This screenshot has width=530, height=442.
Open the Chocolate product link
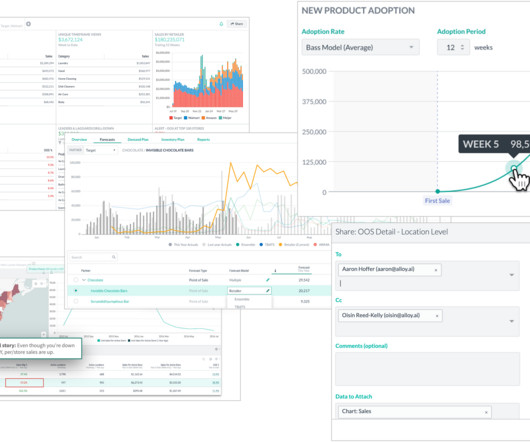tap(95, 280)
